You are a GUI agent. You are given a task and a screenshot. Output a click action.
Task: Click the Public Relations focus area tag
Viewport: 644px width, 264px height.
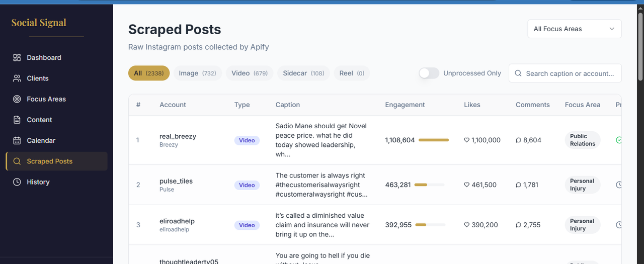tap(583, 140)
